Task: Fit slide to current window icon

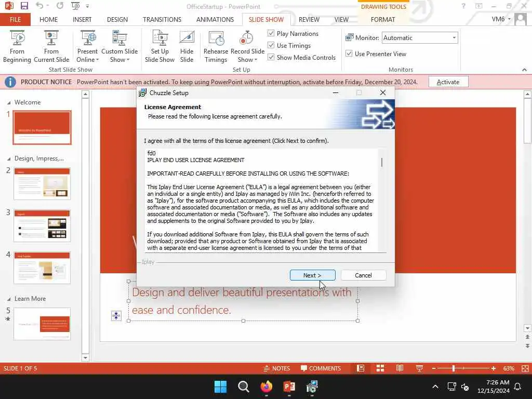Action: (x=525, y=368)
